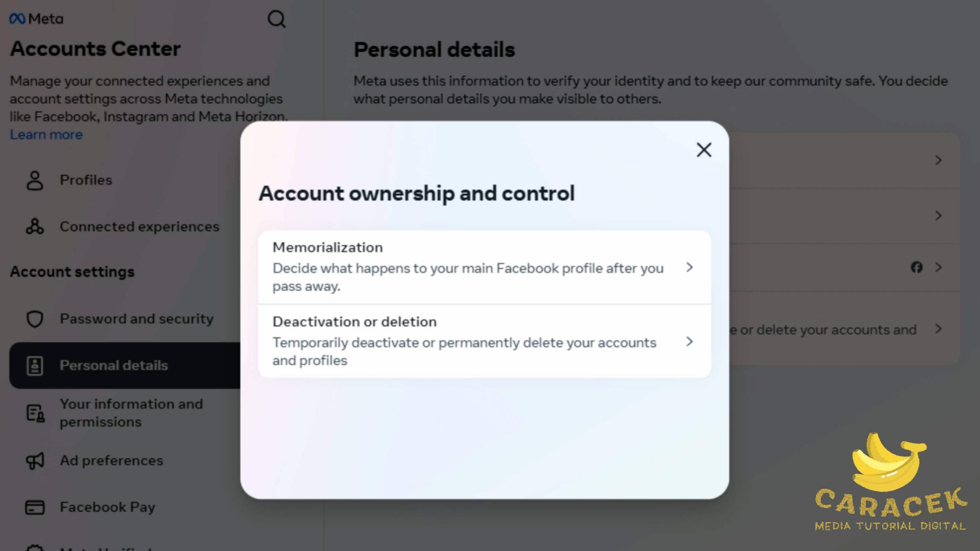This screenshot has width=980, height=551.
Task: Close the Account ownership and control dialog
Action: coord(704,150)
